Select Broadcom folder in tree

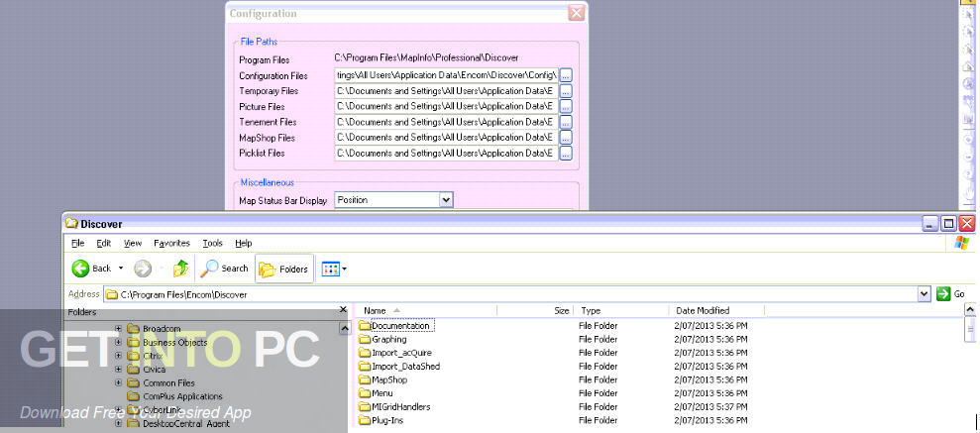[x=162, y=329]
